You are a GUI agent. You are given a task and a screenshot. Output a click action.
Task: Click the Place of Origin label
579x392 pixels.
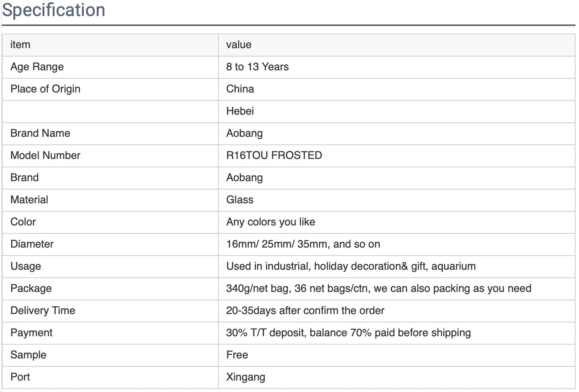[x=45, y=89]
